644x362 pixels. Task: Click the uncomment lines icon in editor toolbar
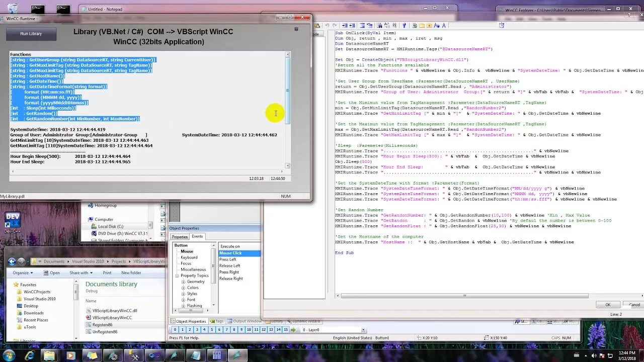click(x=370, y=25)
